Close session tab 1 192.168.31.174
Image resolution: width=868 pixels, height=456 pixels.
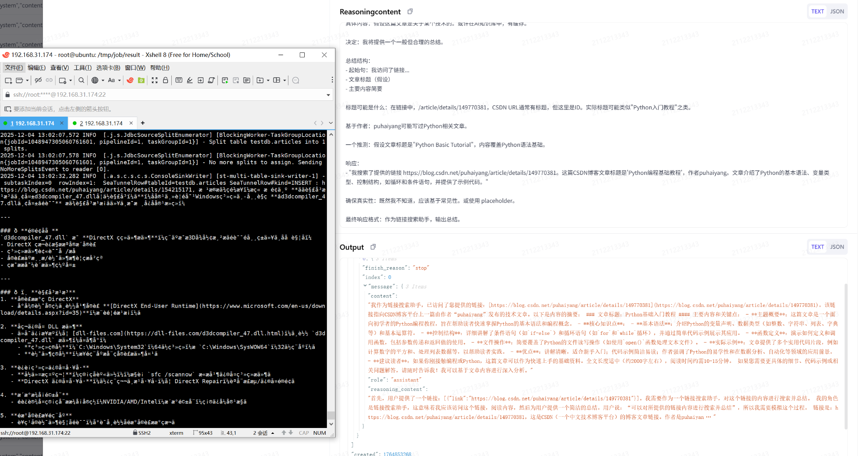click(x=61, y=123)
